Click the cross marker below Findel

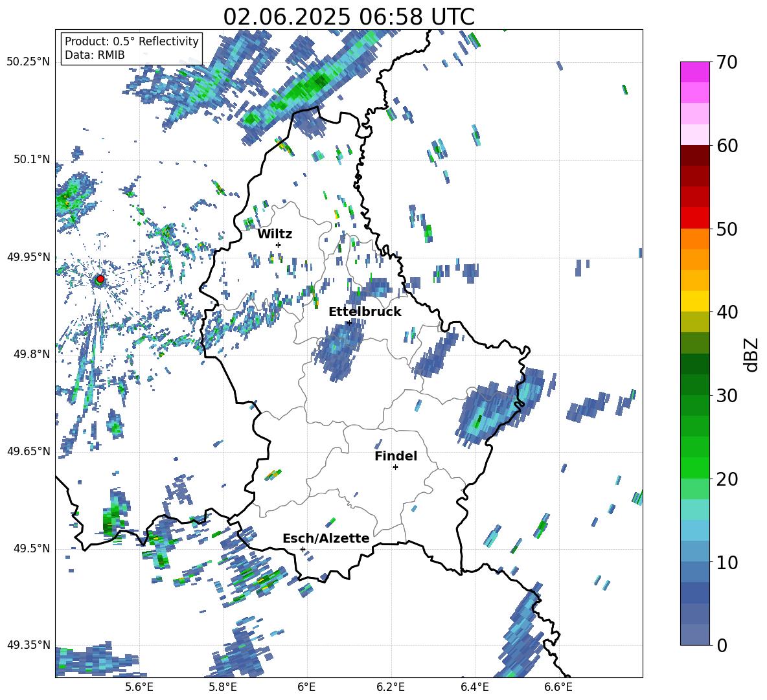coord(395,468)
